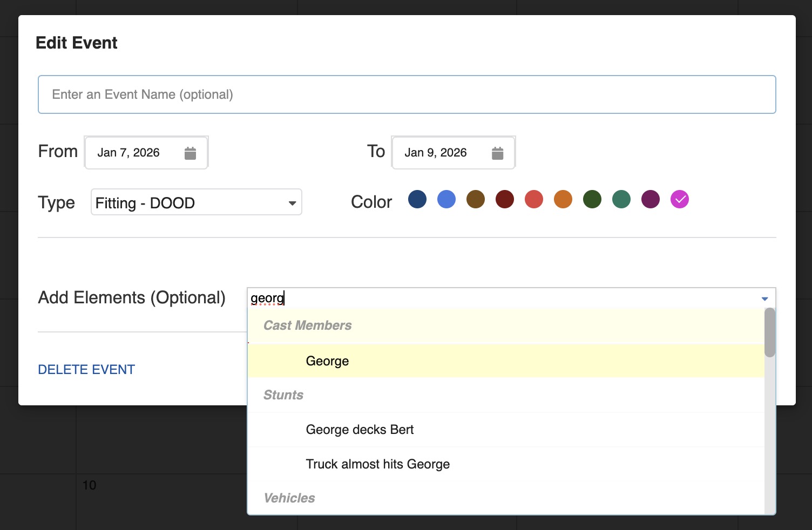This screenshot has width=812, height=530.
Task: Open the To date calendar icon
Action: 497,153
